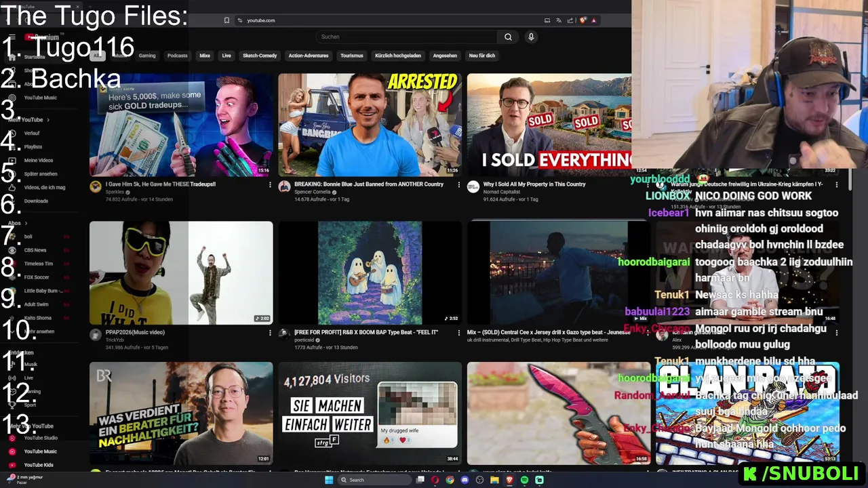Screen dimensions: 868x488
Task: Open the Nomad Capitalist channel avatar
Action: (473, 187)
